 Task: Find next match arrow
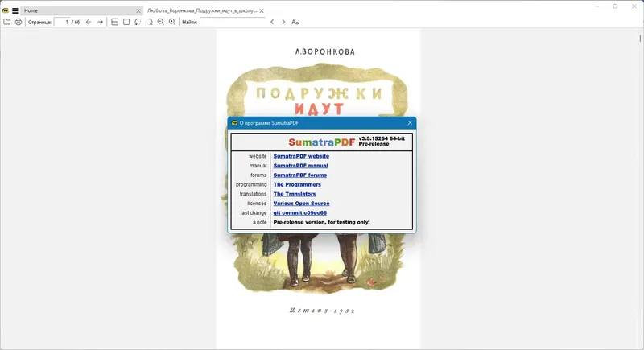point(283,22)
